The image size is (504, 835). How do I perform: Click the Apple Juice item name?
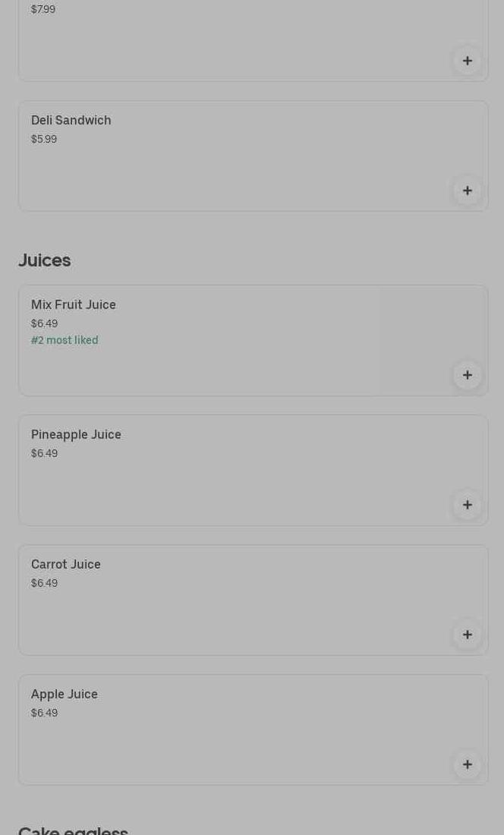[x=65, y=694]
